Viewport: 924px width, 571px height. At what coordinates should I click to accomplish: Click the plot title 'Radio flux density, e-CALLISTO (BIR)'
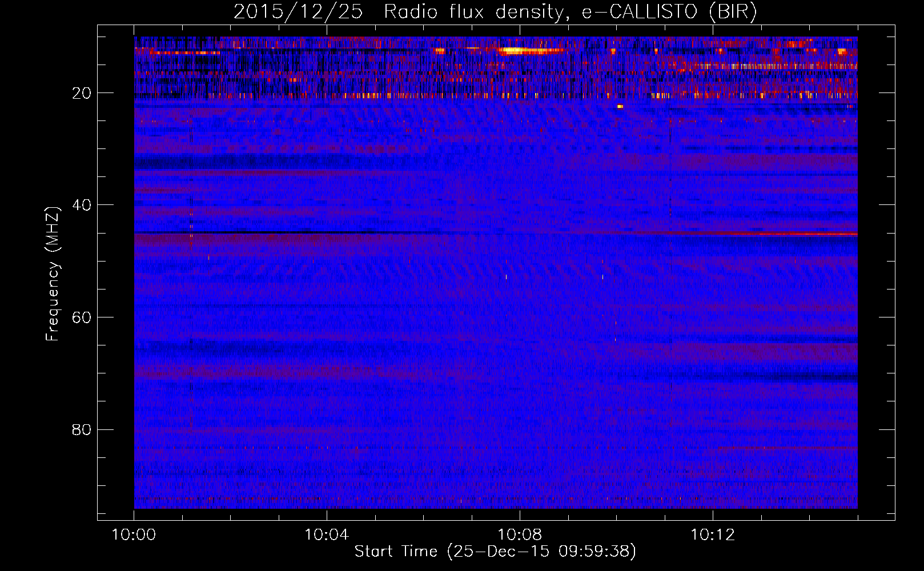coord(570,12)
